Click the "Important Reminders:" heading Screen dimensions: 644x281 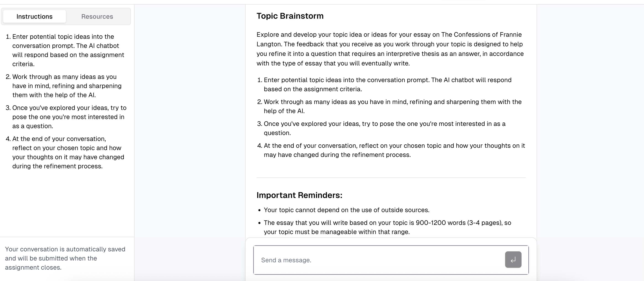click(299, 195)
